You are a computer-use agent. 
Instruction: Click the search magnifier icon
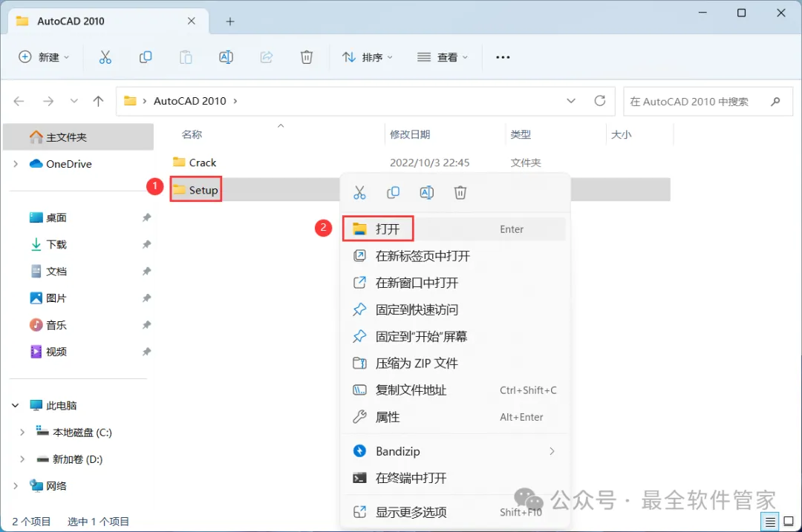point(775,101)
